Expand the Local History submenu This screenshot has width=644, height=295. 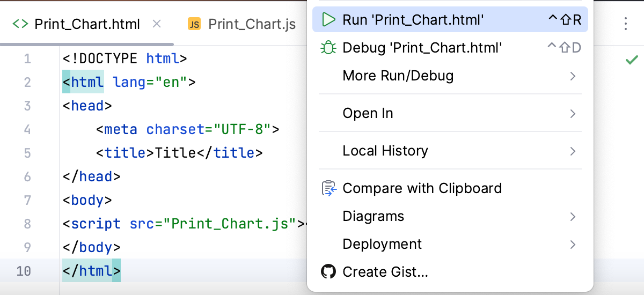[x=573, y=151]
